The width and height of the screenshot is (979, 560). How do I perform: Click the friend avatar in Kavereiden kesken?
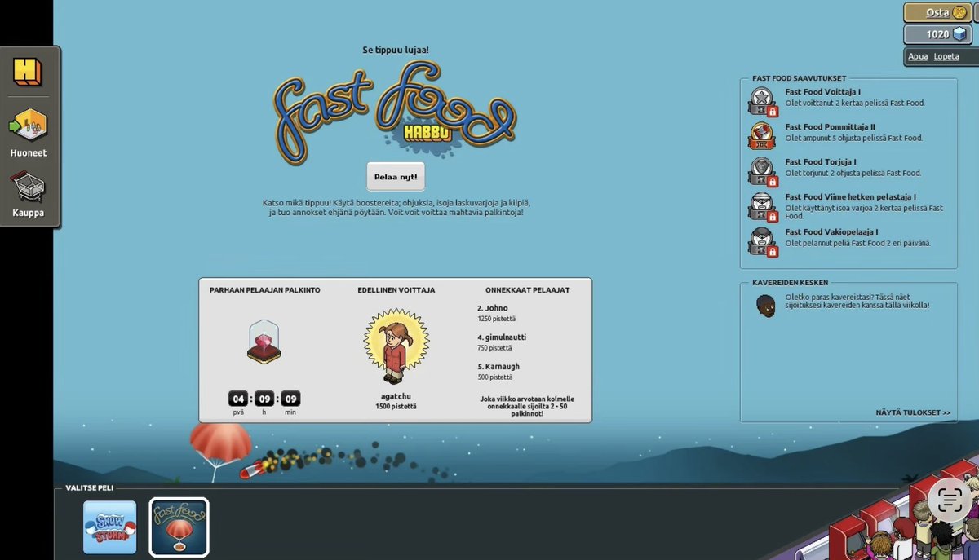click(766, 306)
